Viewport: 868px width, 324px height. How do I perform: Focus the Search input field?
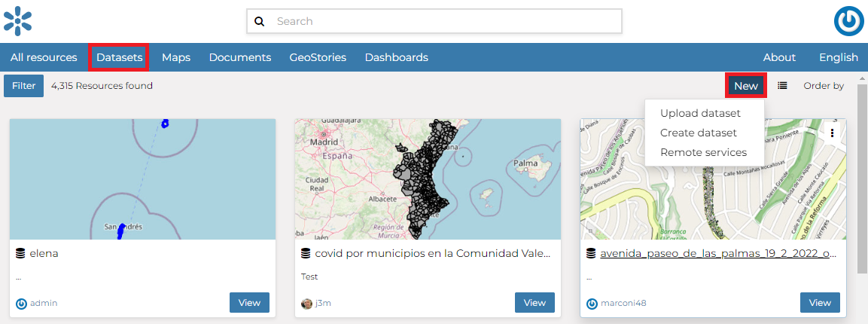444,21
